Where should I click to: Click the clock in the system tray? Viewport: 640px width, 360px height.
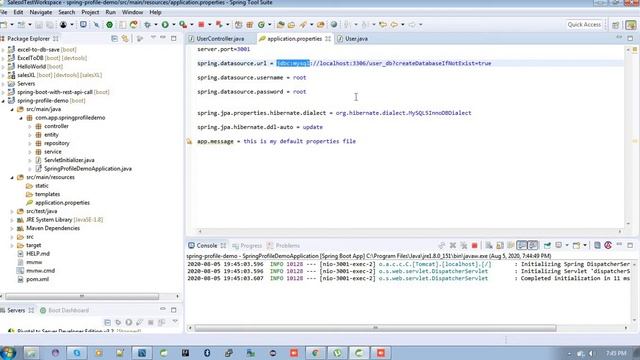click(x=616, y=353)
